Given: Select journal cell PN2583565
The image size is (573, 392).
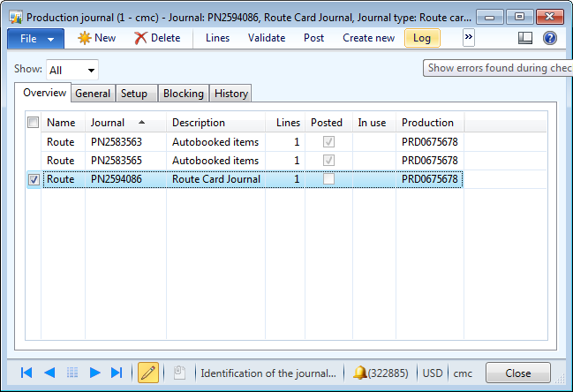Looking at the screenshot, I should [125, 161].
